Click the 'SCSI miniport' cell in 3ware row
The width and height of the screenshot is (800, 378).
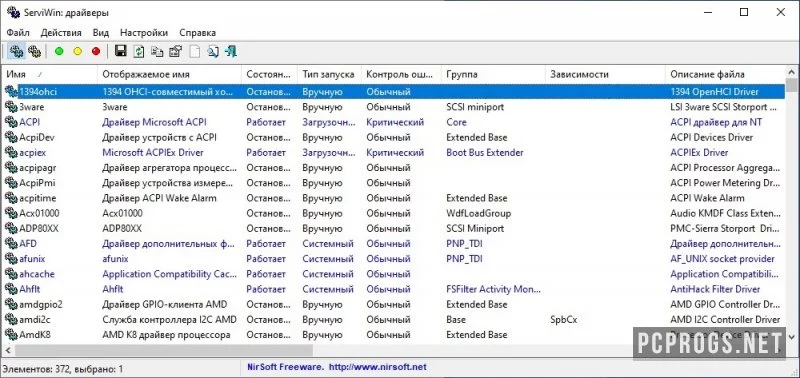click(x=475, y=107)
